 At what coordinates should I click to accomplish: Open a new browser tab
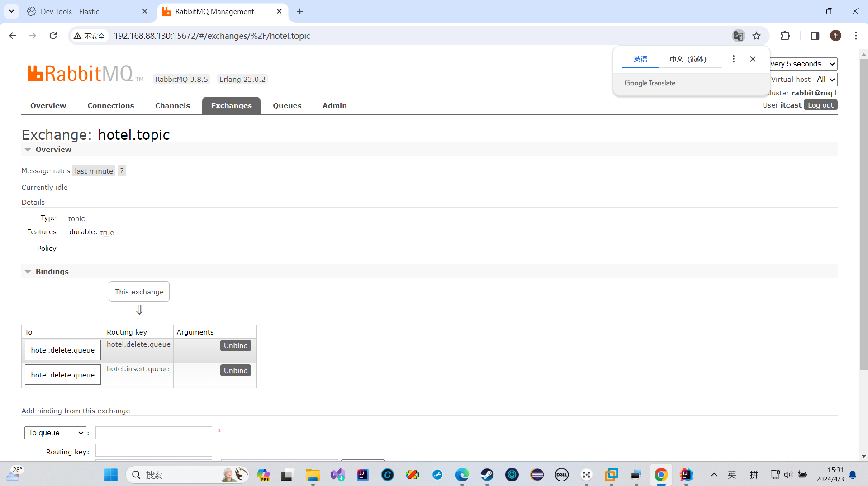click(x=300, y=11)
